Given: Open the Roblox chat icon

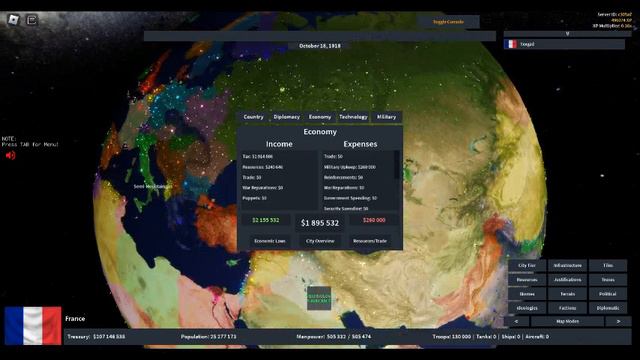Looking at the screenshot, I should (x=32, y=20).
